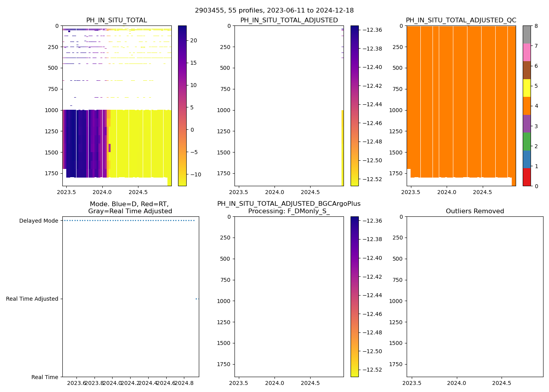Select the brown segment of QC colorbar
This screenshot has width=549, height=392.
click(x=526, y=70)
